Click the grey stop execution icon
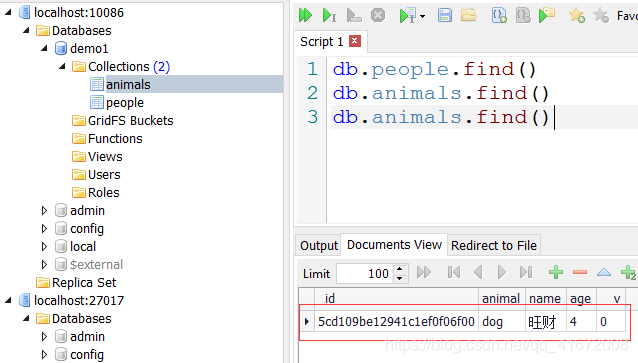The width and height of the screenshot is (638, 363). [x=378, y=15]
